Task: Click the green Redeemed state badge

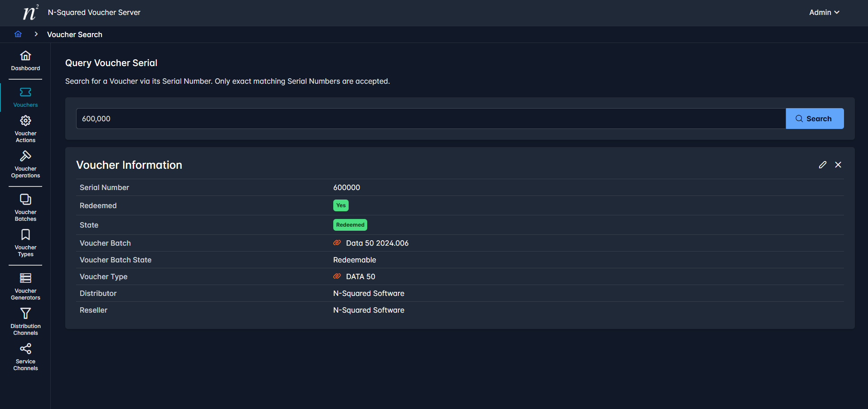Action: pos(350,225)
